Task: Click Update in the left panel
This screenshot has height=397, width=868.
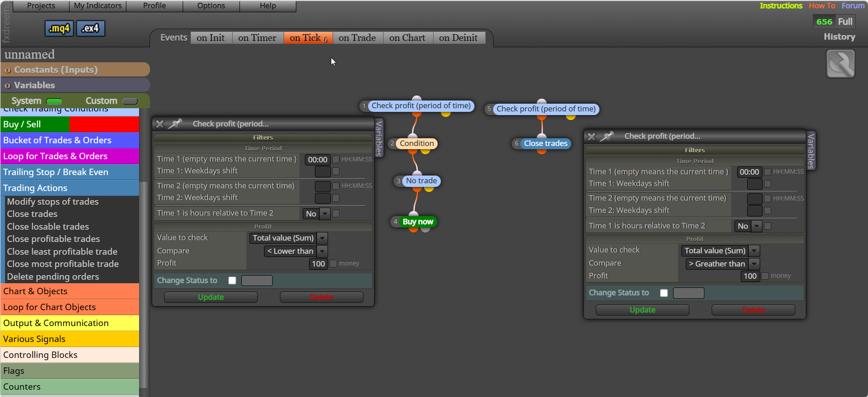Action: pos(211,297)
